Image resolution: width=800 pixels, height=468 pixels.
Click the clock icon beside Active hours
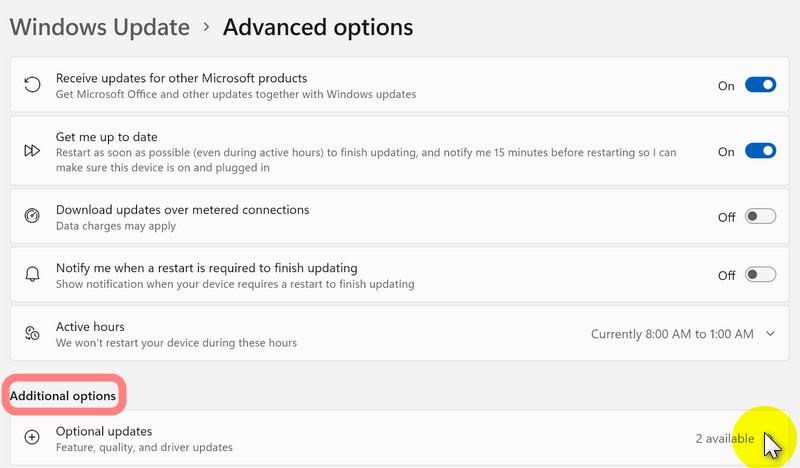click(x=32, y=334)
